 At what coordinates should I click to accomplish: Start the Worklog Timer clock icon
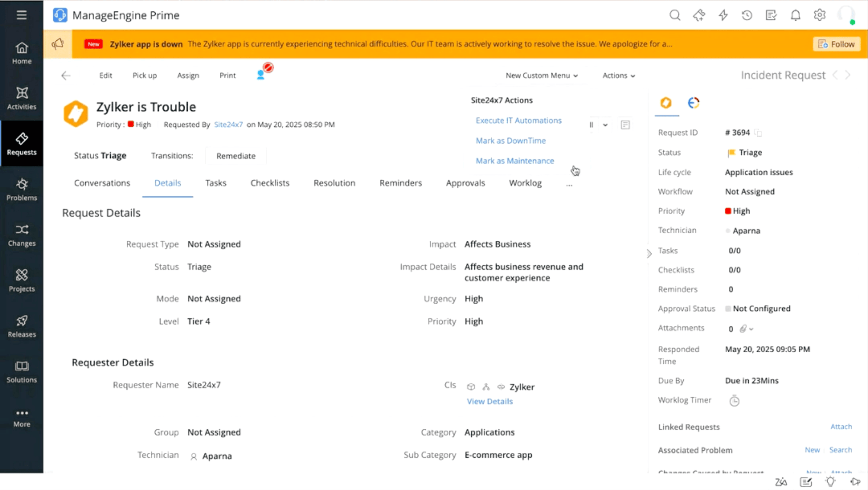pyautogui.click(x=735, y=401)
